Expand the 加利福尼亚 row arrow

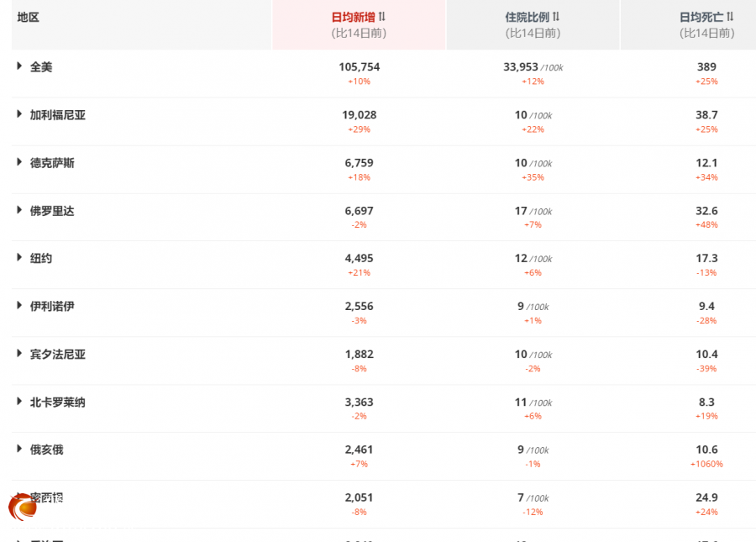pos(19,114)
